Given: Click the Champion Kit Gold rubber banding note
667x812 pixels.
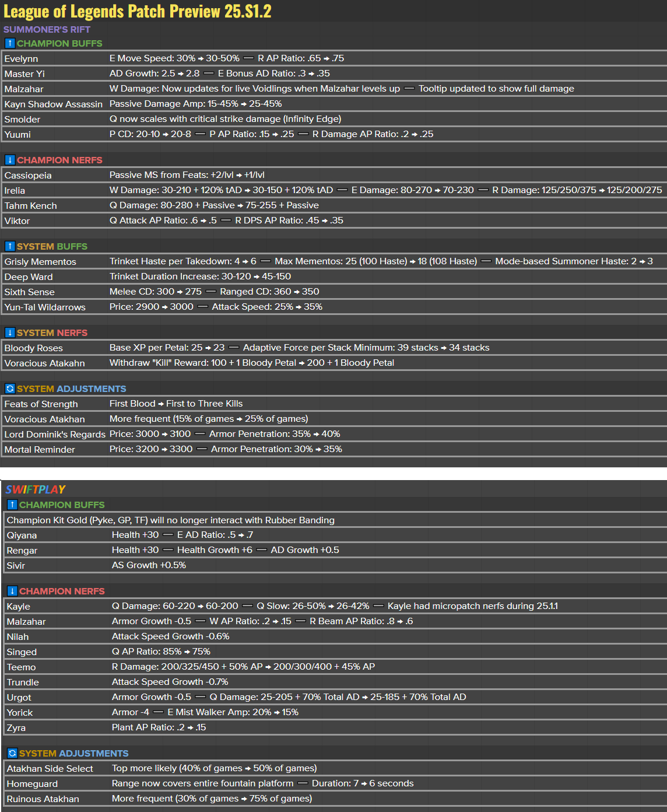Looking at the screenshot, I should click(170, 520).
